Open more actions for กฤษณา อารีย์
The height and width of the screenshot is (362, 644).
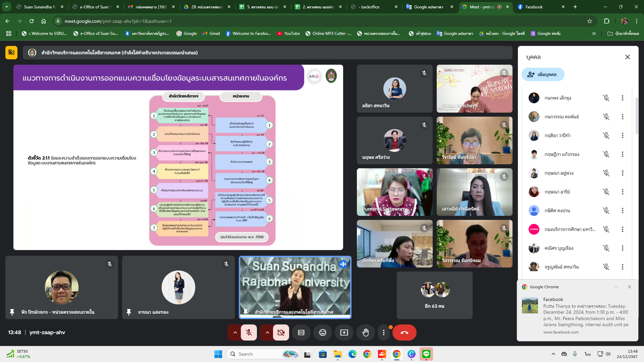pyautogui.click(x=622, y=192)
